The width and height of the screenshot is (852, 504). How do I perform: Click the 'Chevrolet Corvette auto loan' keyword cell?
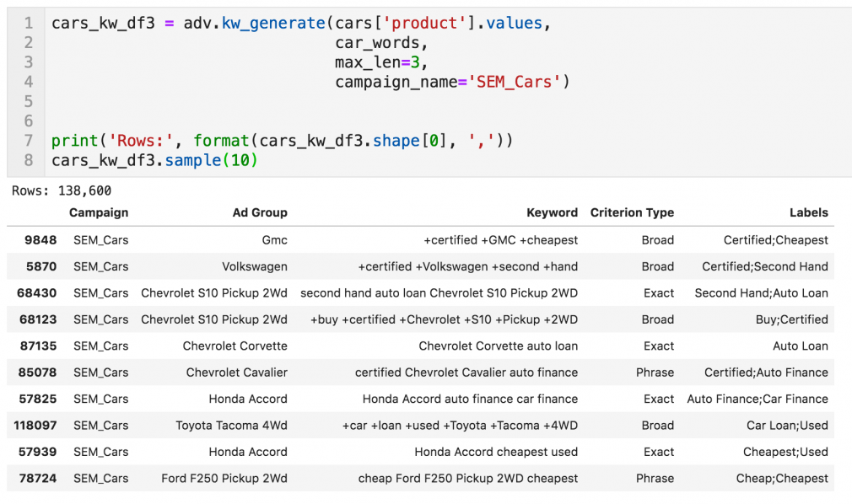[498, 346]
